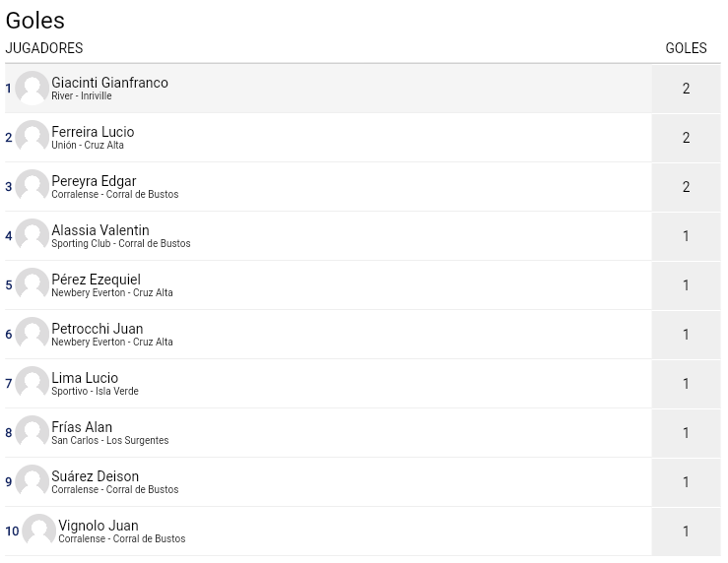Click Lima Lucio's avatar icon

click(x=33, y=383)
